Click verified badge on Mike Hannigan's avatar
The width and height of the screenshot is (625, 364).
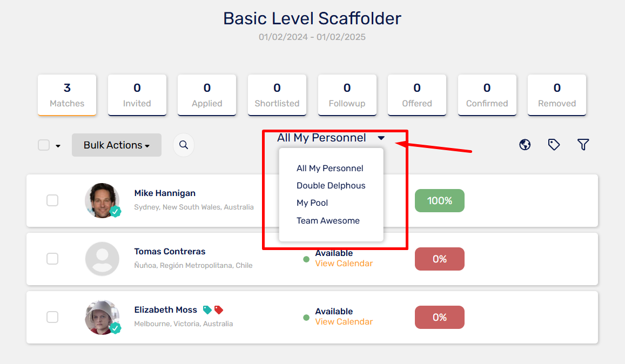(x=116, y=212)
